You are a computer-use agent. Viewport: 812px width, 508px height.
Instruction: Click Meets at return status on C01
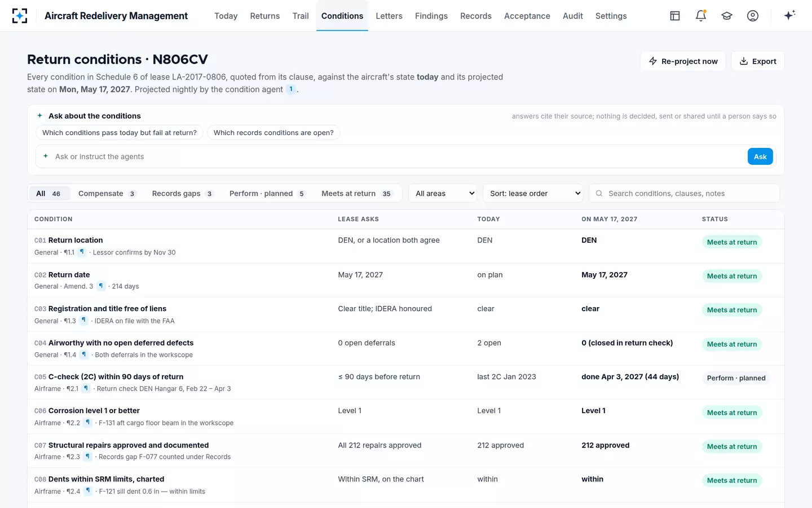pyautogui.click(x=732, y=242)
